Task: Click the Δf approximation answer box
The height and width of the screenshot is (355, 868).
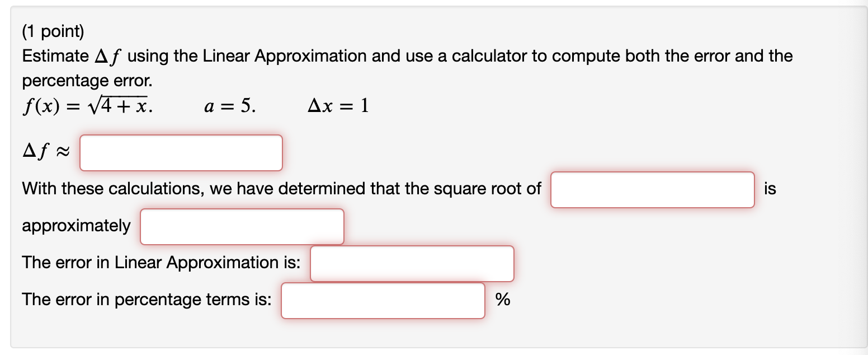Action: [180, 152]
